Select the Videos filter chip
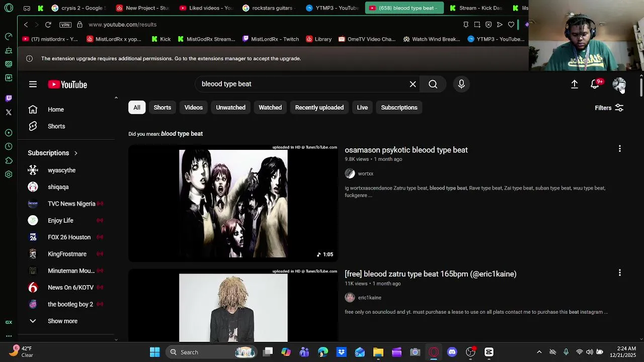This screenshot has width=644, height=362. click(x=193, y=108)
